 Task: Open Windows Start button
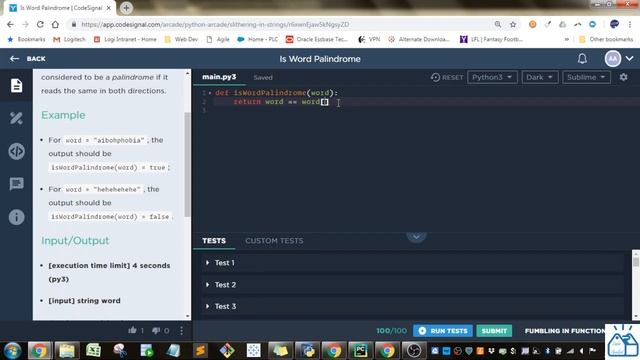pos(12,351)
